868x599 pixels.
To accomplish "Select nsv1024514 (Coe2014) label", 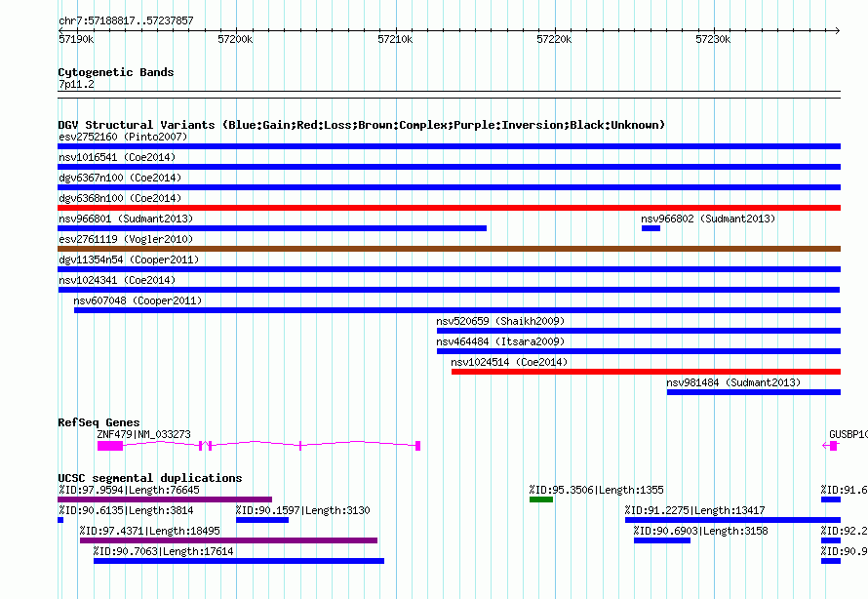I will coord(509,362).
